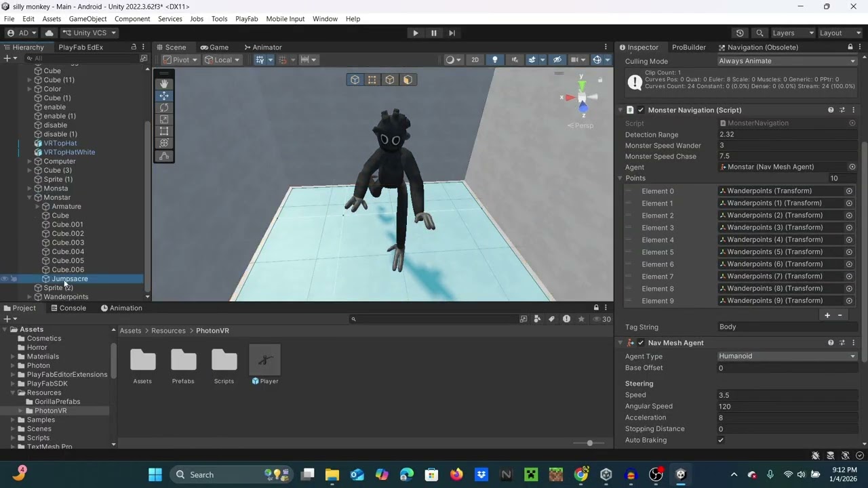Switch to the Console tab

point(67,308)
